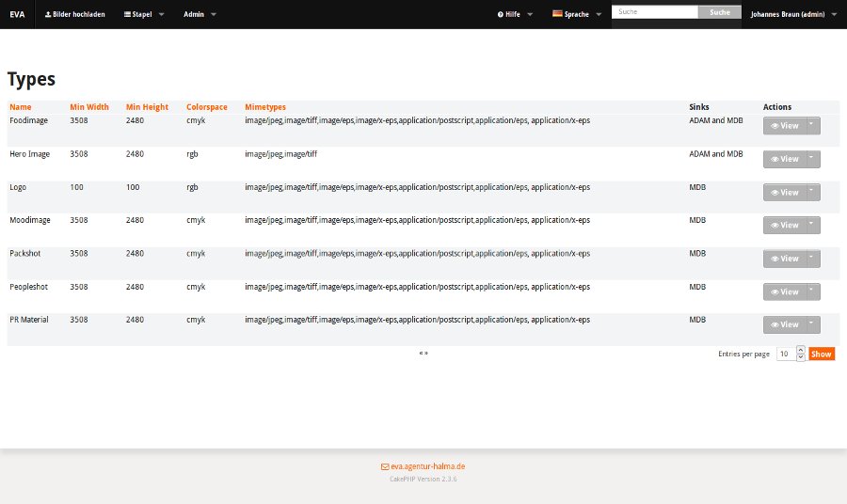
Task: Expand the Stapel dropdown arrow
Action: coord(161,14)
